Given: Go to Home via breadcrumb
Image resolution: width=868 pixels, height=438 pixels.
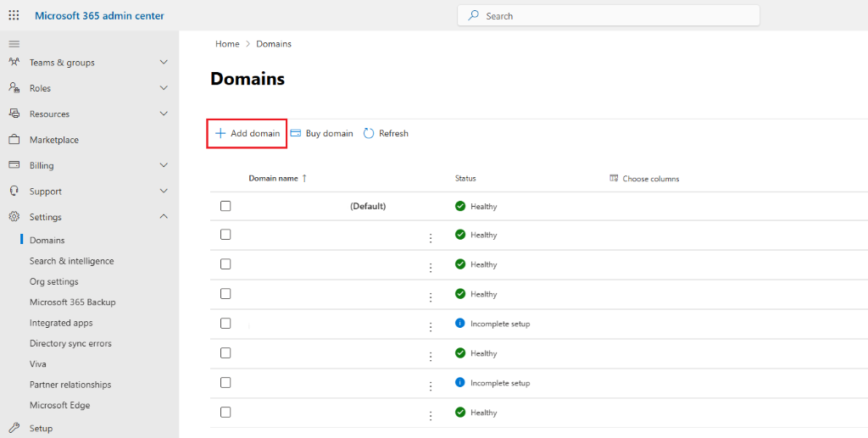Looking at the screenshot, I should tap(227, 44).
